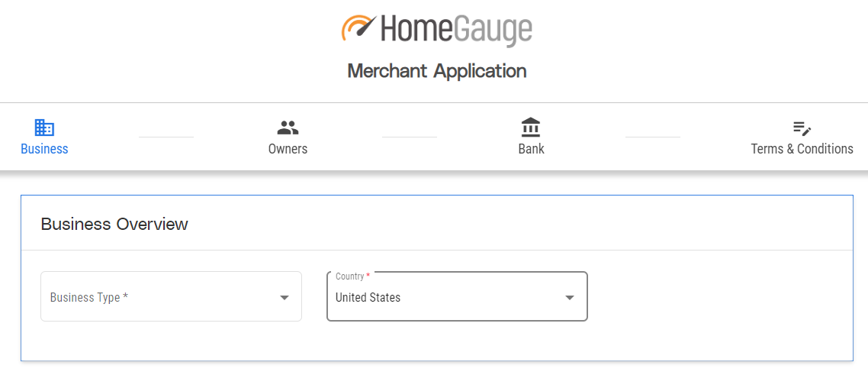The height and width of the screenshot is (375, 868).
Task: Go to the Bank step label
Action: point(531,149)
